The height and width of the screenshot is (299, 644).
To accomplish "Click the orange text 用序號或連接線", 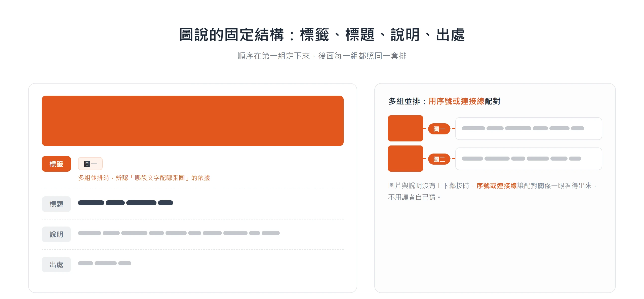I will pos(456,101).
